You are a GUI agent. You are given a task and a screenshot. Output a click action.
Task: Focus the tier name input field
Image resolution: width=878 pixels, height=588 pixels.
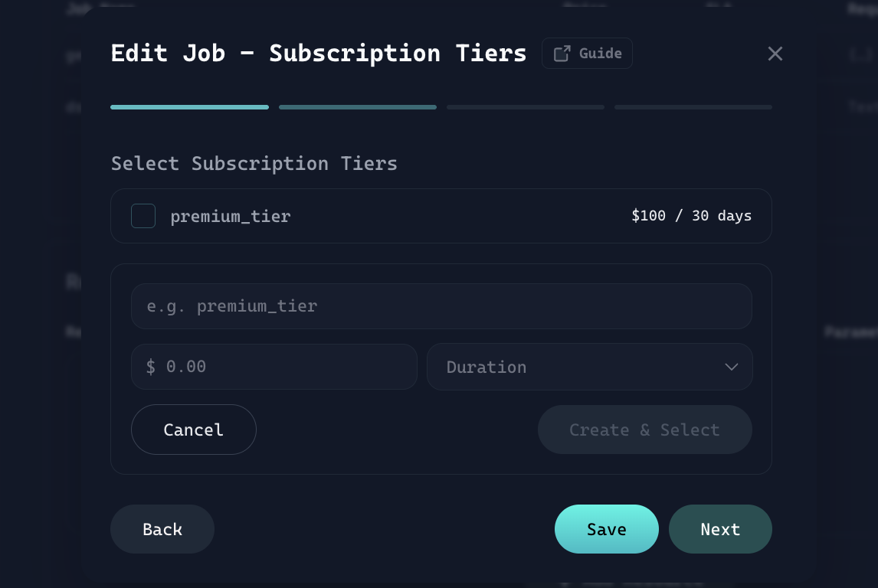tap(441, 306)
